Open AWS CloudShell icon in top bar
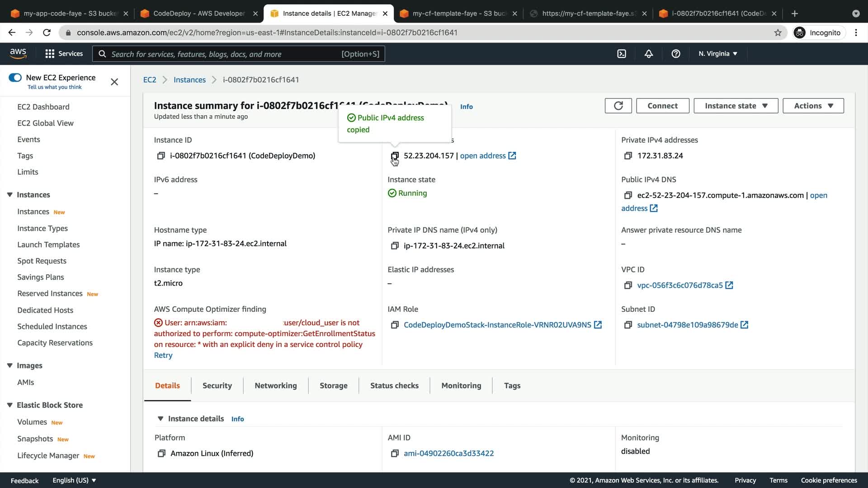 (x=622, y=54)
